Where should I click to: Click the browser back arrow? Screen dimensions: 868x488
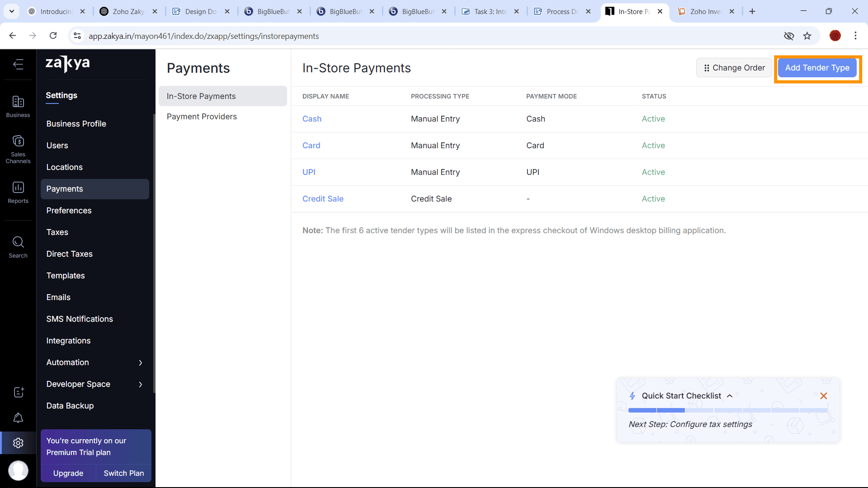coord(13,36)
